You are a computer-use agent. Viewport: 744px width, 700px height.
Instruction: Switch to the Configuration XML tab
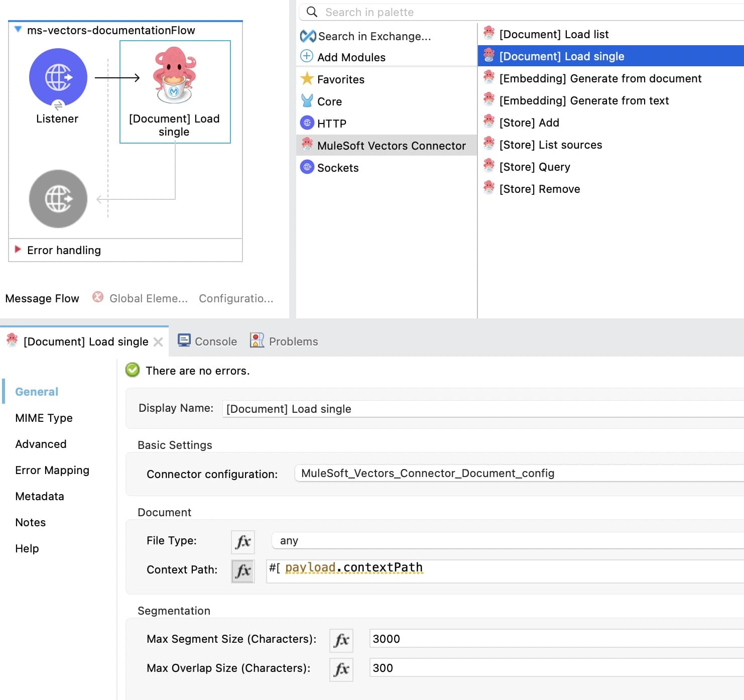coord(236,298)
